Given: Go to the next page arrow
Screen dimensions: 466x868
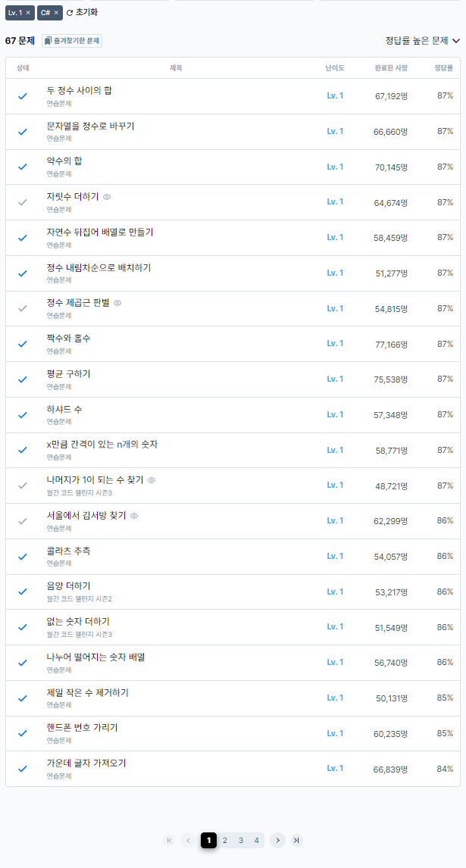Looking at the screenshot, I should (277, 840).
